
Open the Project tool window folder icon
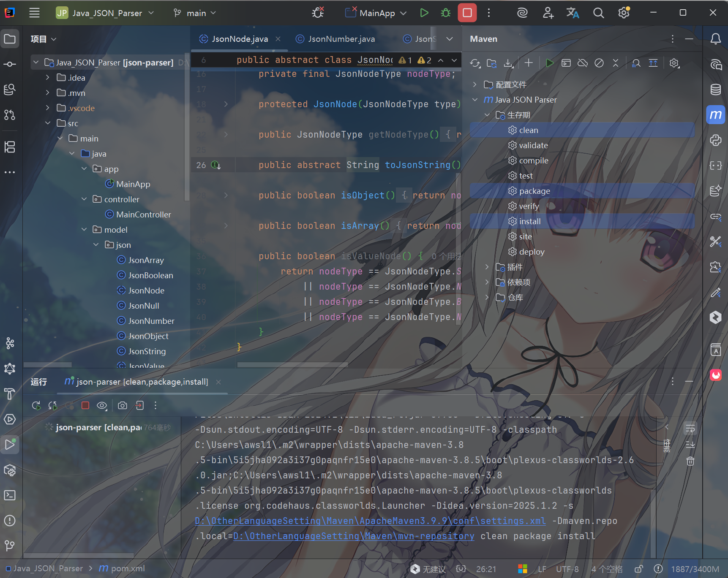tap(10, 39)
